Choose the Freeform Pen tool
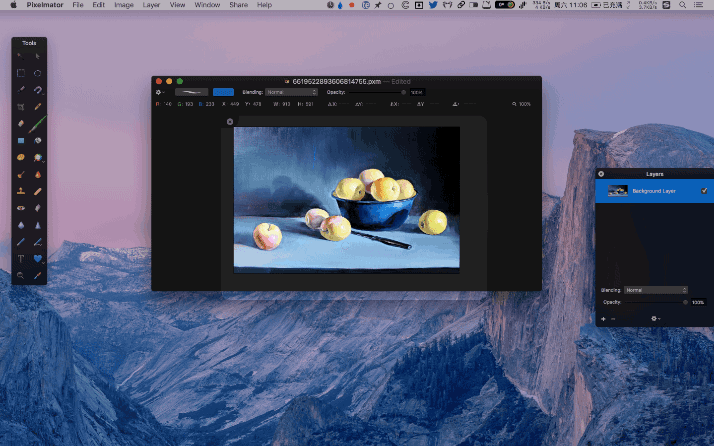This screenshot has width=714, height=446. (x=37, y=242)
